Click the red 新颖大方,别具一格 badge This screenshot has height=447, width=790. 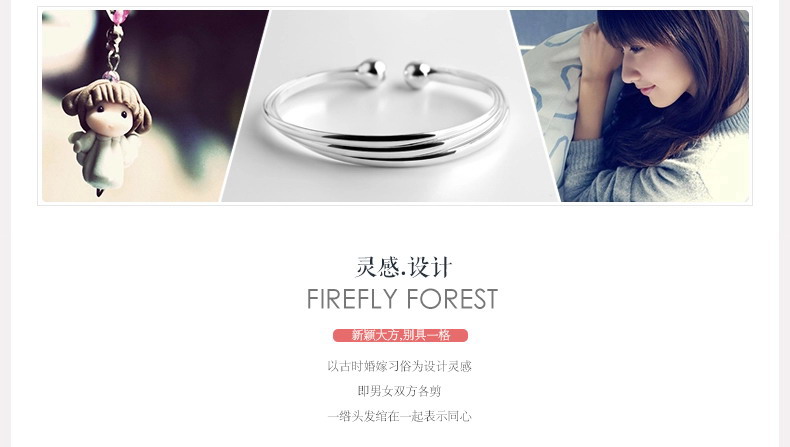point(401,335)
